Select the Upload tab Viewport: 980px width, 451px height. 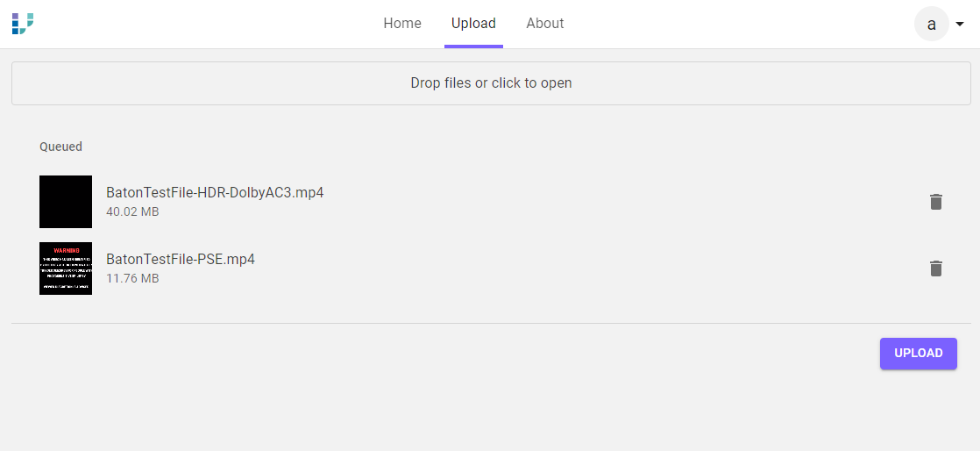[473, 24]
